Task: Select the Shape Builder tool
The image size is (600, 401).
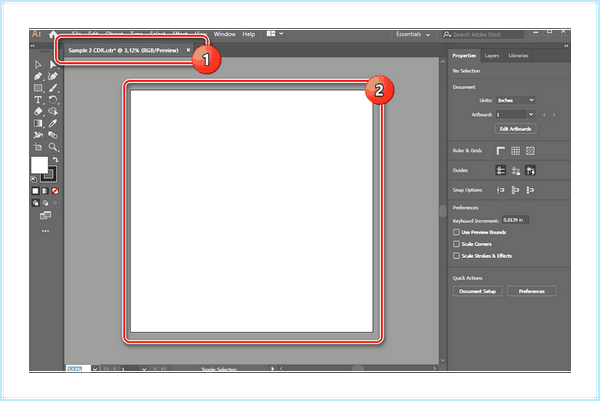Action: pos(53,111)
